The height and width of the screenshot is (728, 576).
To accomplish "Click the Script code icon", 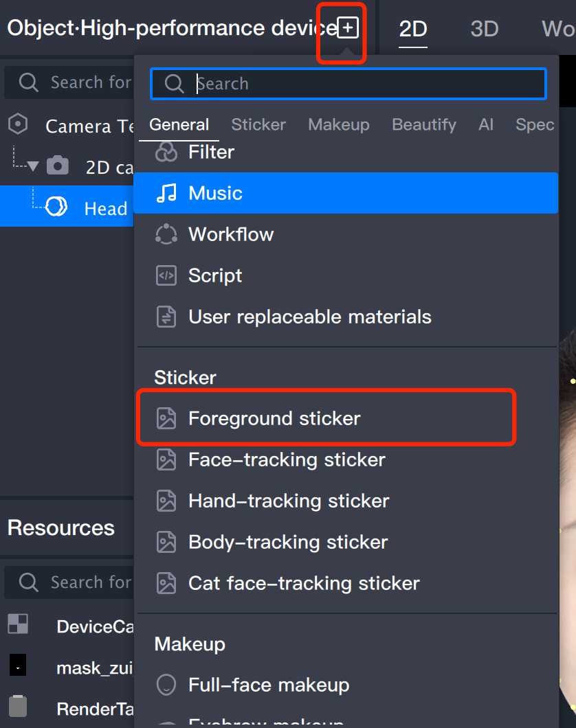I will [166, 275].
